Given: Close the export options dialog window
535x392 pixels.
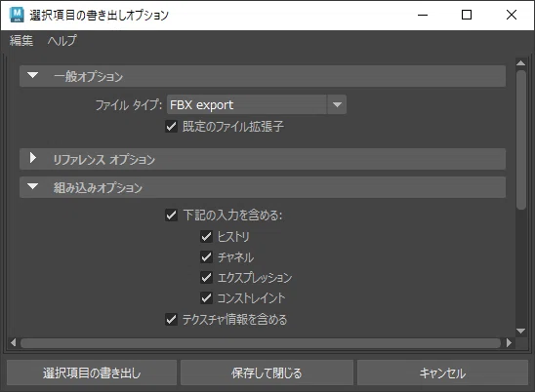Looking at the screenshot, I should 512,15.
